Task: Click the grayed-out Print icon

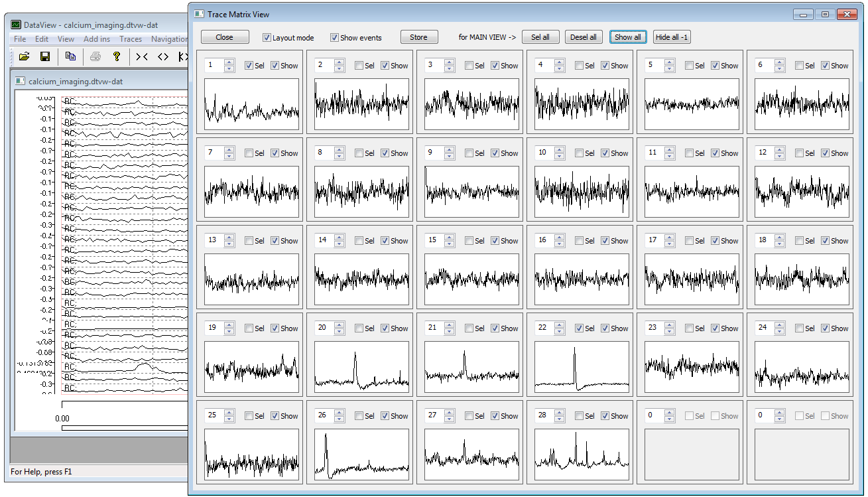Action: tap(95, 56)
